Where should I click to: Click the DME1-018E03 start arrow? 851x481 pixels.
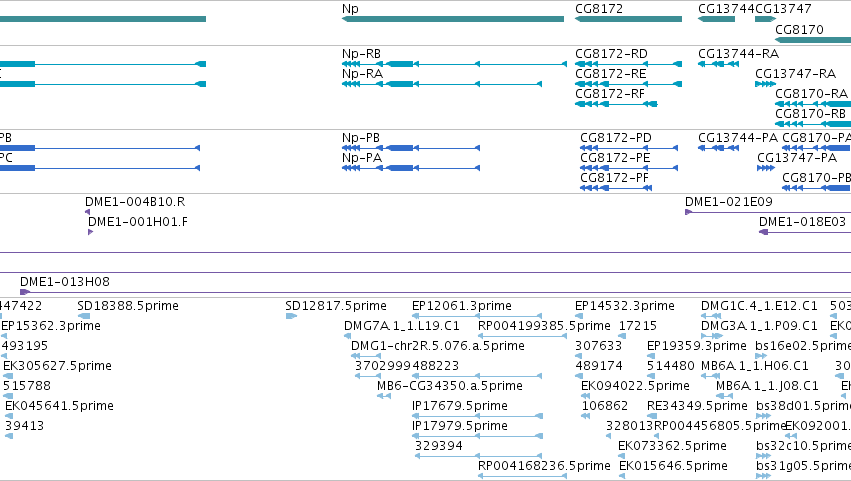(764, 232)
